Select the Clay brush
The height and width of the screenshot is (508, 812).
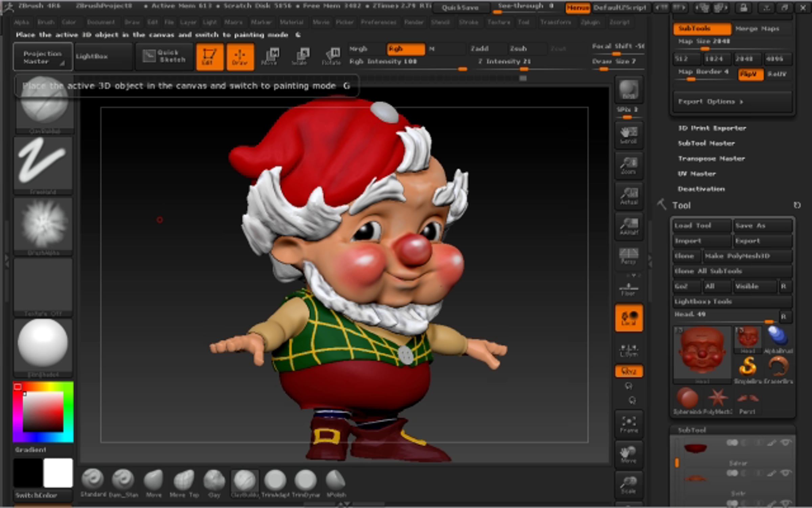pos(214,483)
